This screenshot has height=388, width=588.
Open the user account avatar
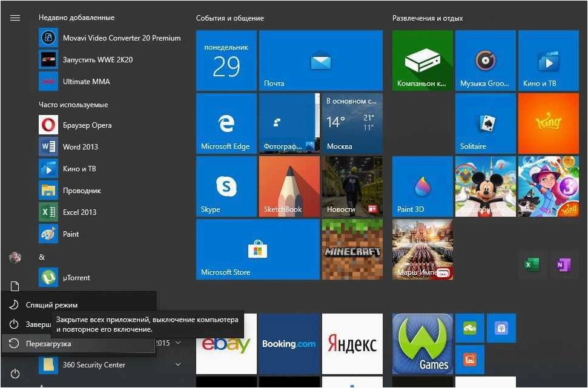point(15,257)
